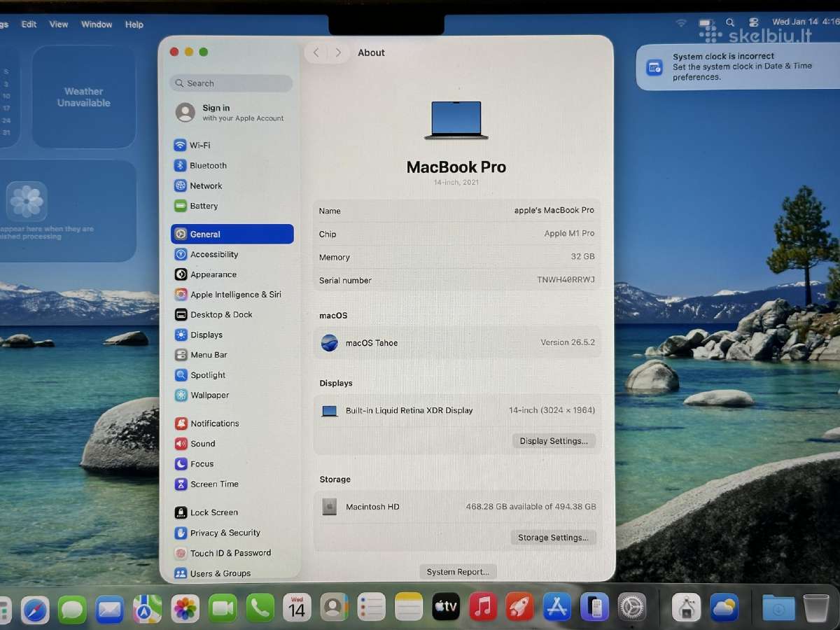Click the Search field in Settings
Viewport: 840px width, 630px height.
pos(231,83)
